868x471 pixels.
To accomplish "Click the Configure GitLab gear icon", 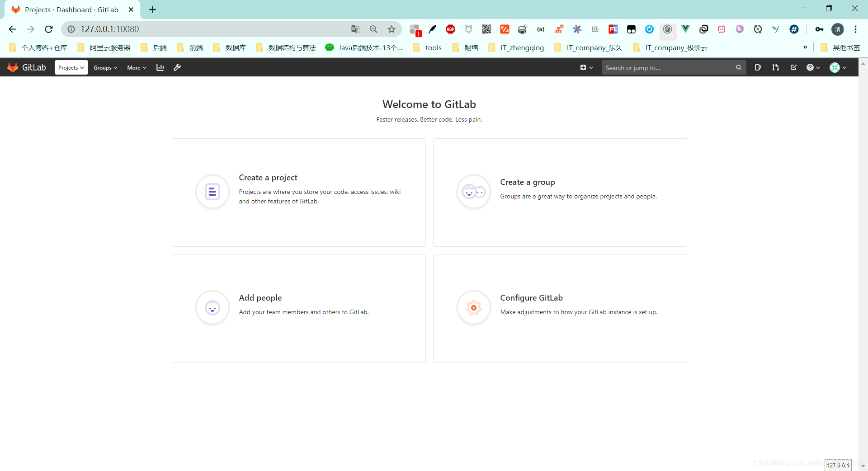I will pyautogui.click(x=474, y=308).
